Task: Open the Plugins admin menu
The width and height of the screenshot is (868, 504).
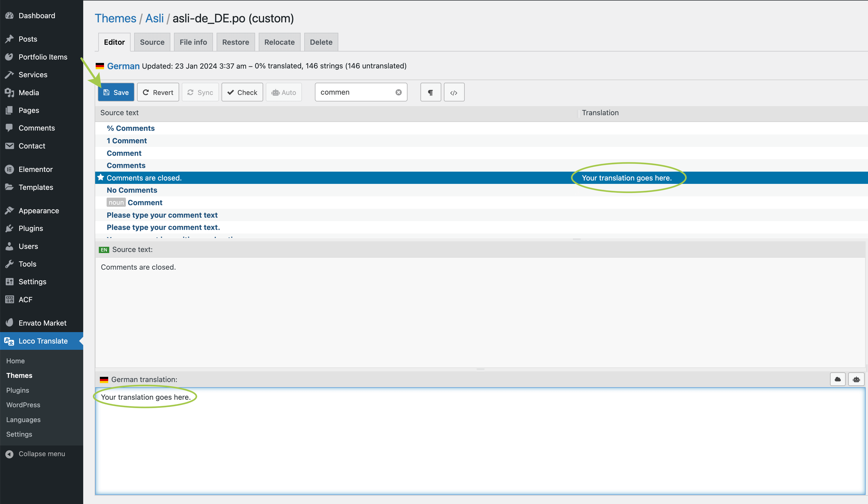Action: point(31,228)
